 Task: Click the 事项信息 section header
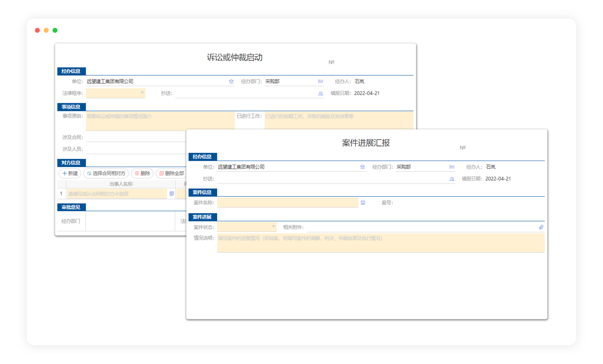tap(71, 107)
